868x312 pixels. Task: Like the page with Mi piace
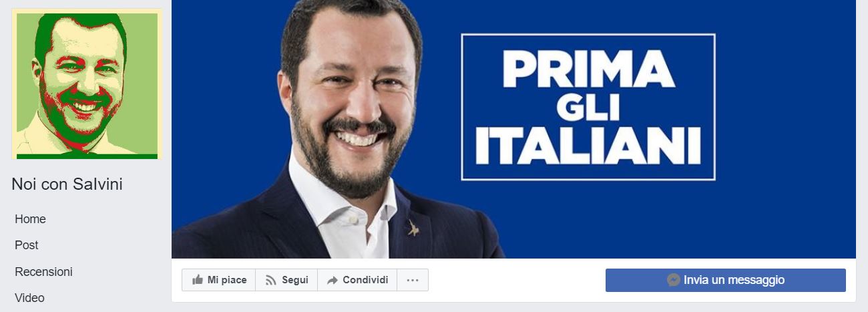(219, 280)
